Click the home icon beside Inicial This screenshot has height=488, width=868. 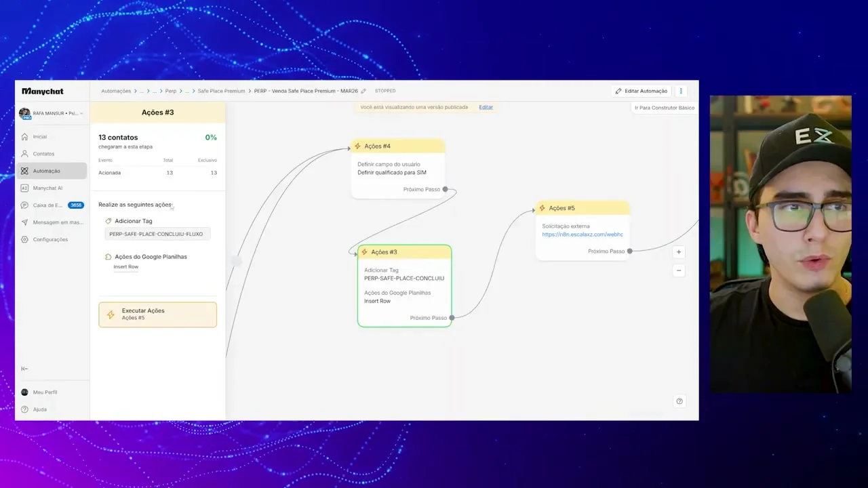click(x=25, y=137)
